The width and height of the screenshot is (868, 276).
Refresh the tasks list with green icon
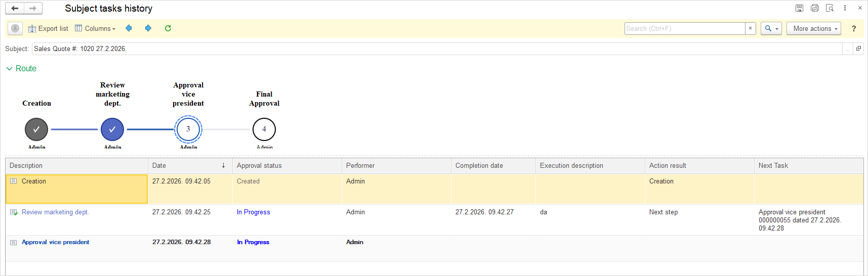(168, 28)
